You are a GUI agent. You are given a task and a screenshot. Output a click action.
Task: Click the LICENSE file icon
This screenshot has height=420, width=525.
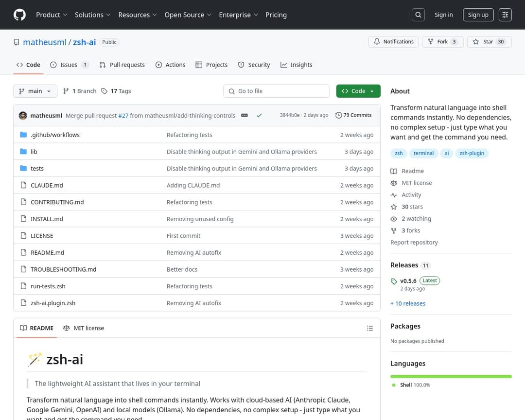click(x=23, y=235)
